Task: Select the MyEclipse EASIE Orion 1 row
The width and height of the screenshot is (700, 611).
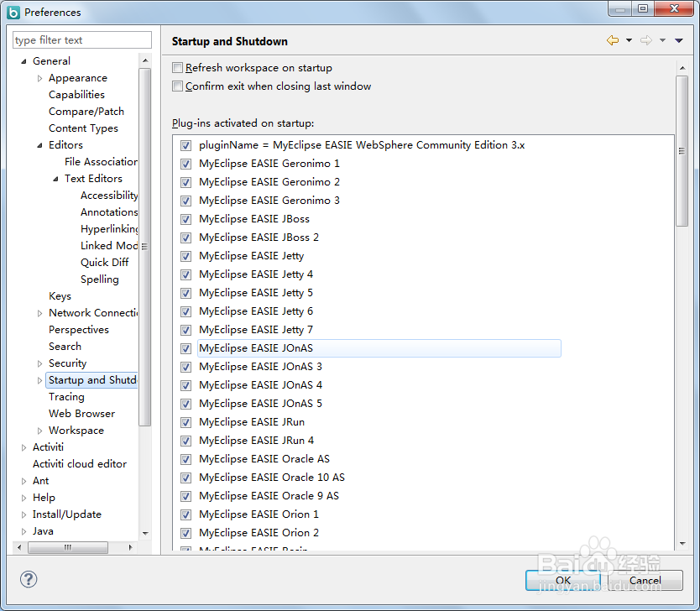Action: 259,514
